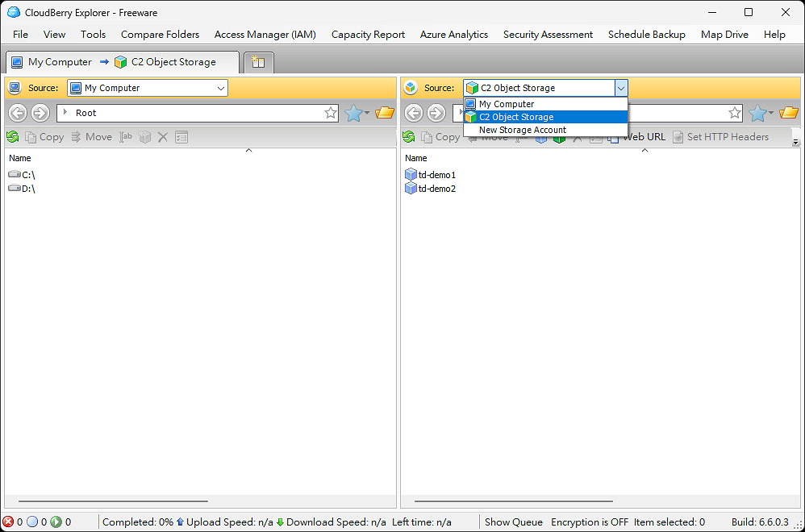Open Properties icon in left pane toolbar
This screenshot has width=805, height=532.
pos(181,137)
